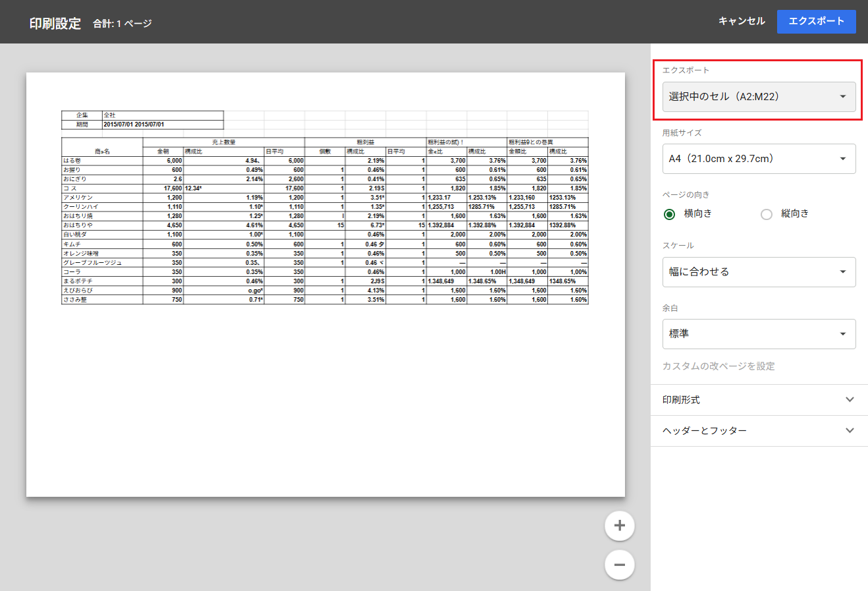Open the 用紙サイズ A4 dropdown
The image size is (868, 591).
point(759,159)
